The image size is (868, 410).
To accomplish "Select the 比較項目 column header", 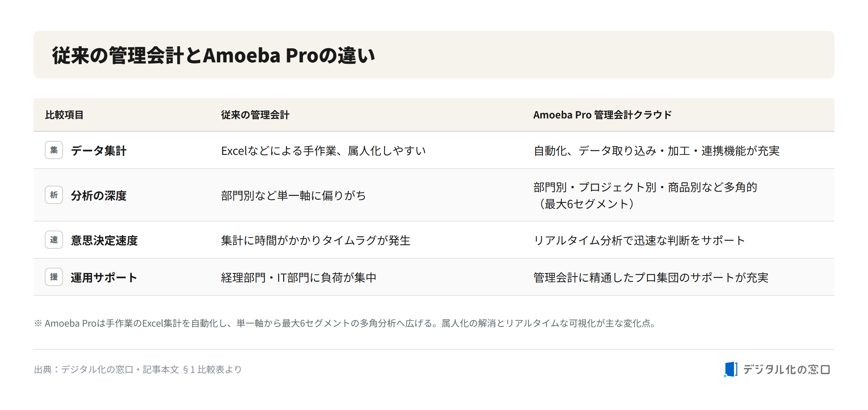I will click(64, 115).
